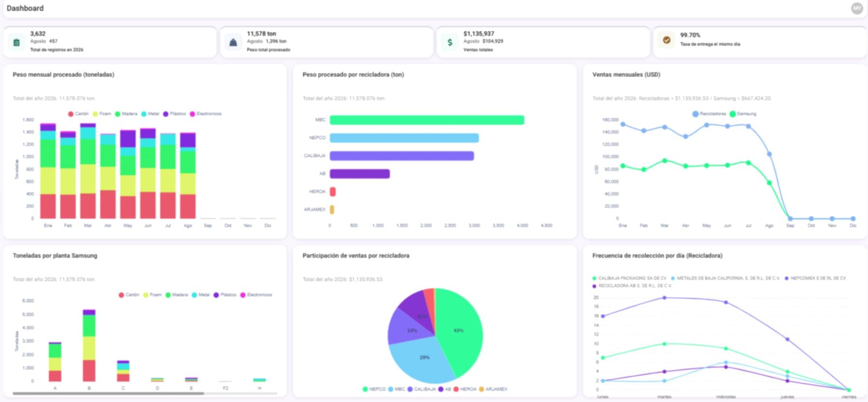The height and width of the screenshot is (402, 868).
Task: Toggle Madera legend in Toneladas por planta Samsung
Action: 176,295
